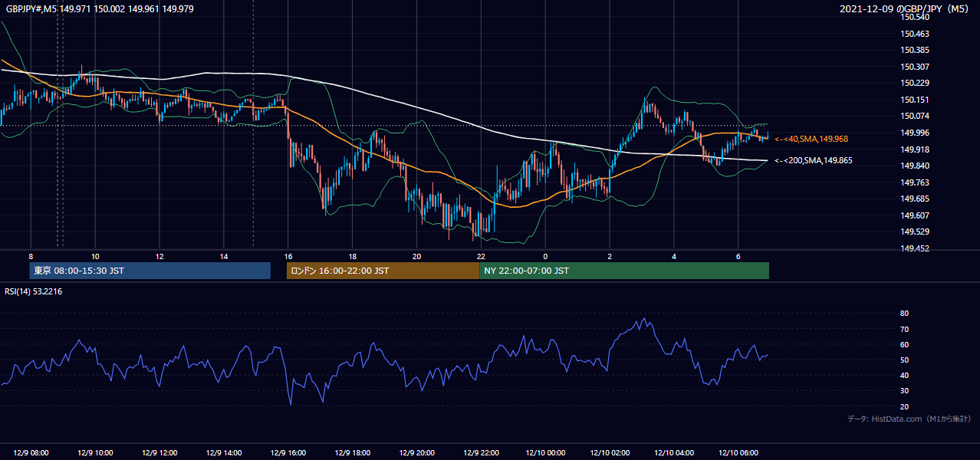Click price level 149.529 on the axis
980x460 pixels.
click(x=914, y=232)
